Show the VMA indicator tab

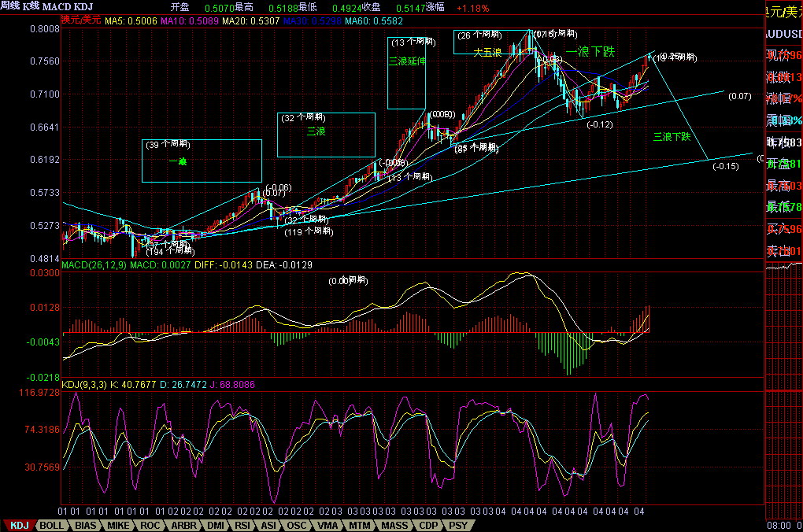[327, 526]
